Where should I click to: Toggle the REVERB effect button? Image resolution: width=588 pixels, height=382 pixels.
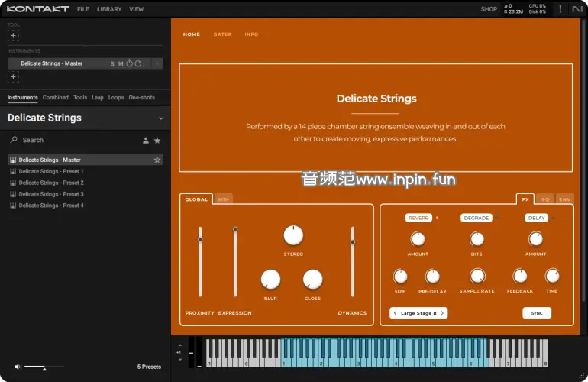[418, 218]
